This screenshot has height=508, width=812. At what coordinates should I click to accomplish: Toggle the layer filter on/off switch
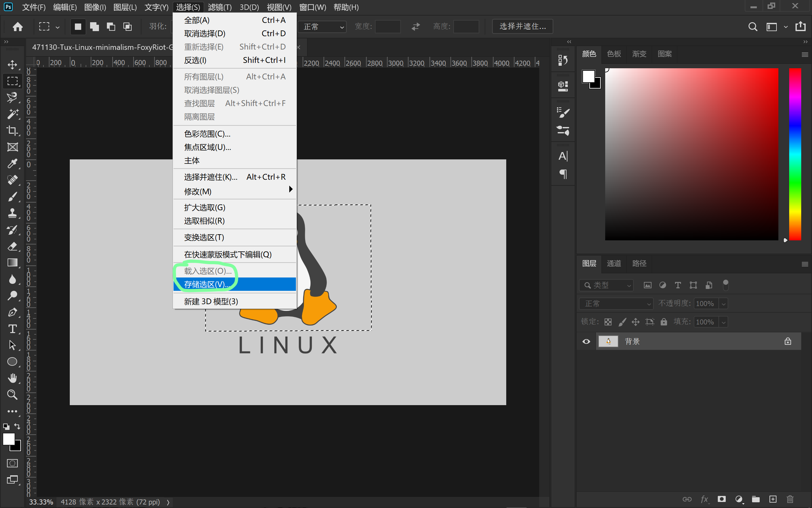coord(725,285)
